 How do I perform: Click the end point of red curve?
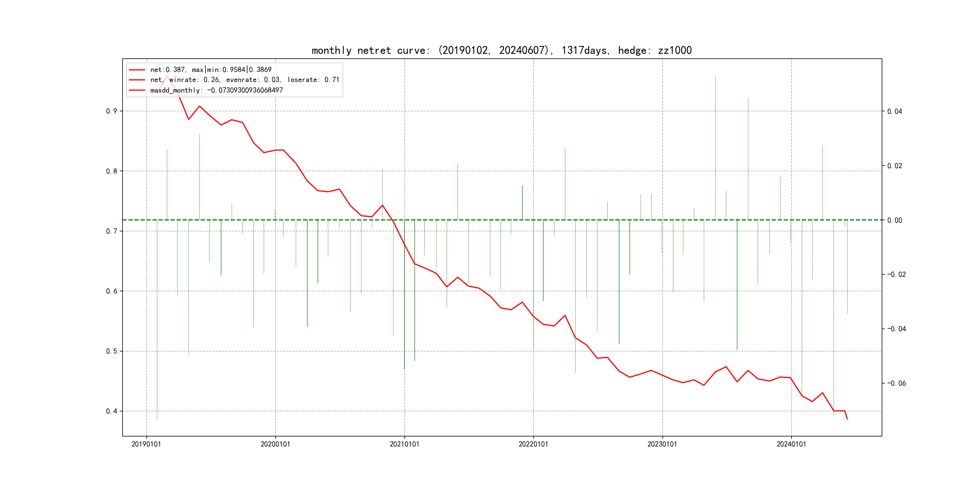pos(847,419)
